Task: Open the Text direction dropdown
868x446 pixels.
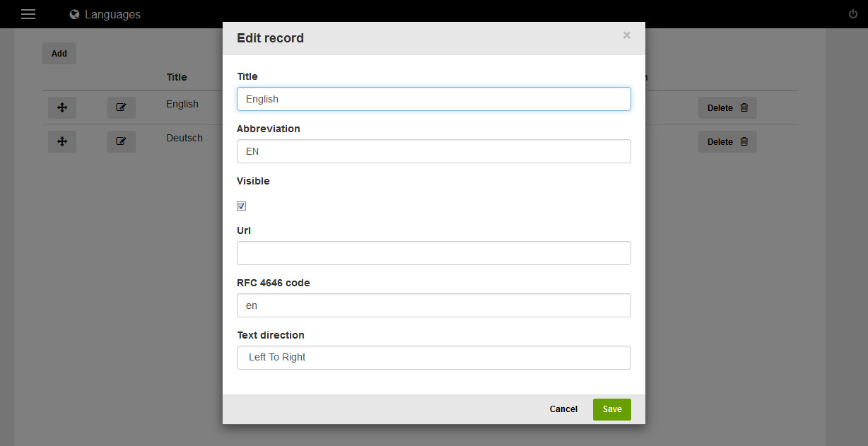Action: [433, 358]
